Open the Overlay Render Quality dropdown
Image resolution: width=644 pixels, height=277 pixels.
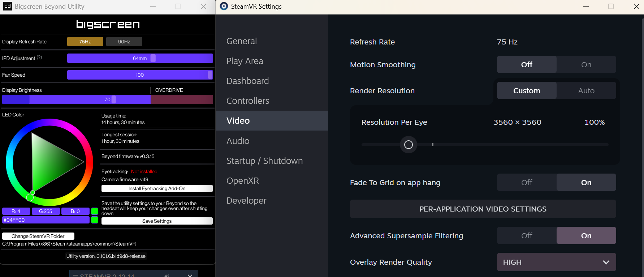pos(557,262)
